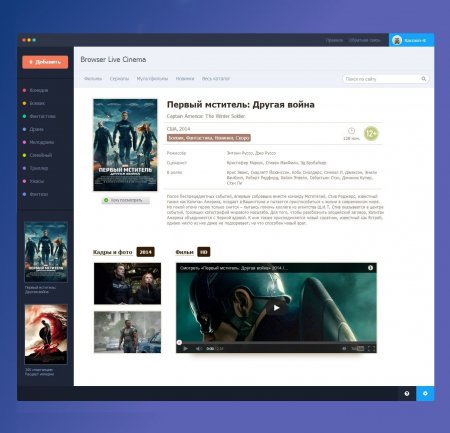Mute the video using the speaker icon
Viewport: 450px width, 433px height.
coord(199,349)
